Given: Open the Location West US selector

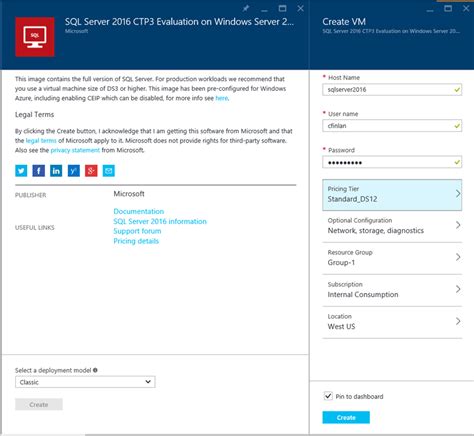Looking at the screenshot, I should (x=392, y=322).
